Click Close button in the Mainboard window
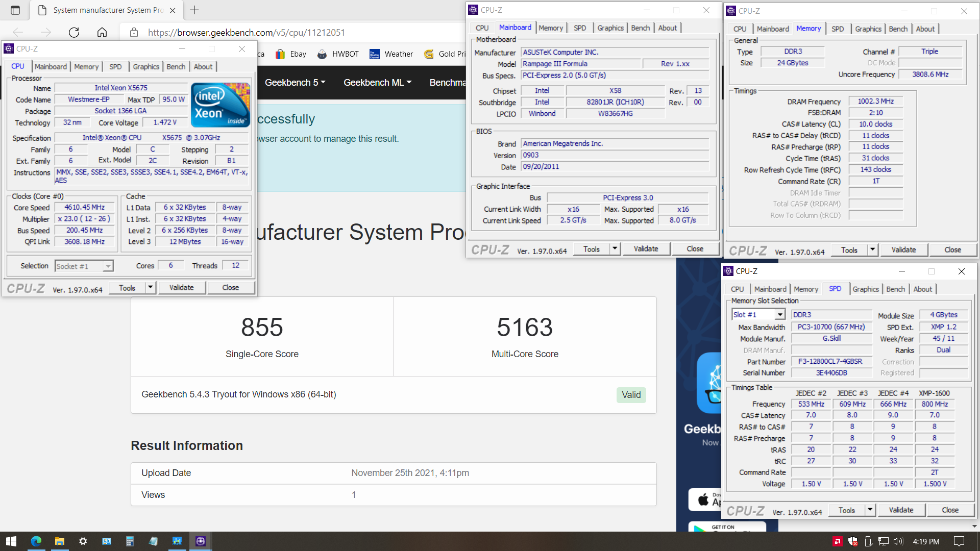The image size is (980, 551). (695, 249)
